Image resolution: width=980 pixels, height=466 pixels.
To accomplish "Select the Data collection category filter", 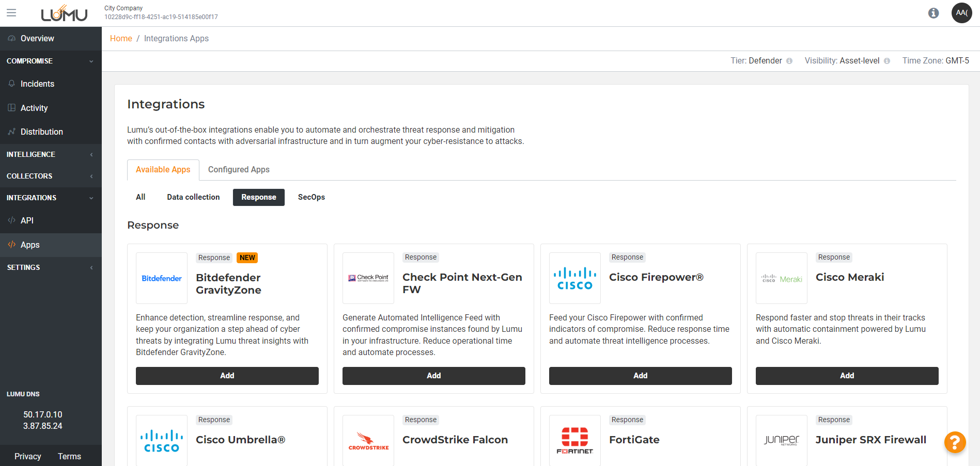I will point(193,197).
